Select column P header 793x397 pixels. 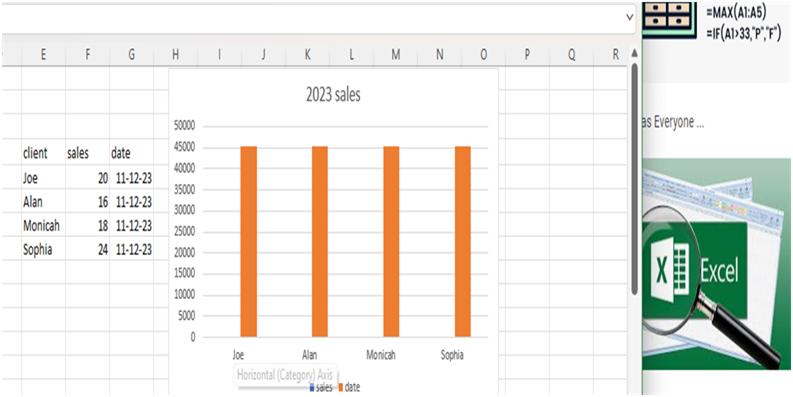click(x=527, y=55)
